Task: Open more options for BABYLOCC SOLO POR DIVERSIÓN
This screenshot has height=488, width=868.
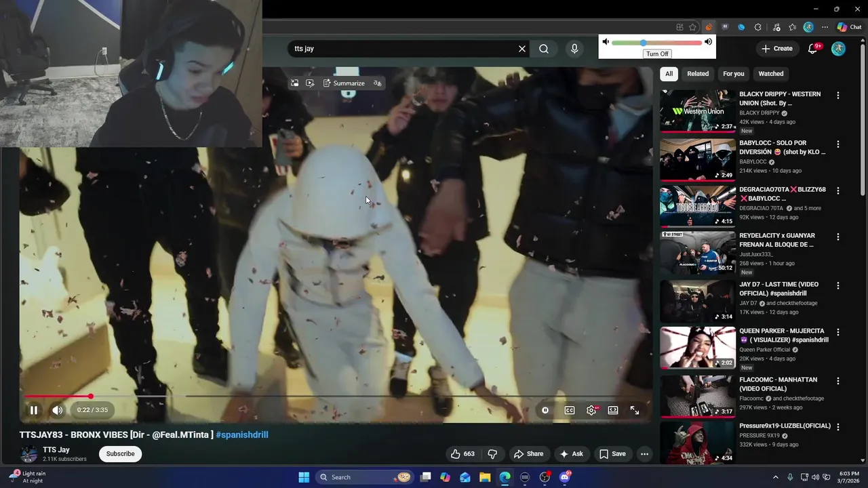Action: pos(838,144)
